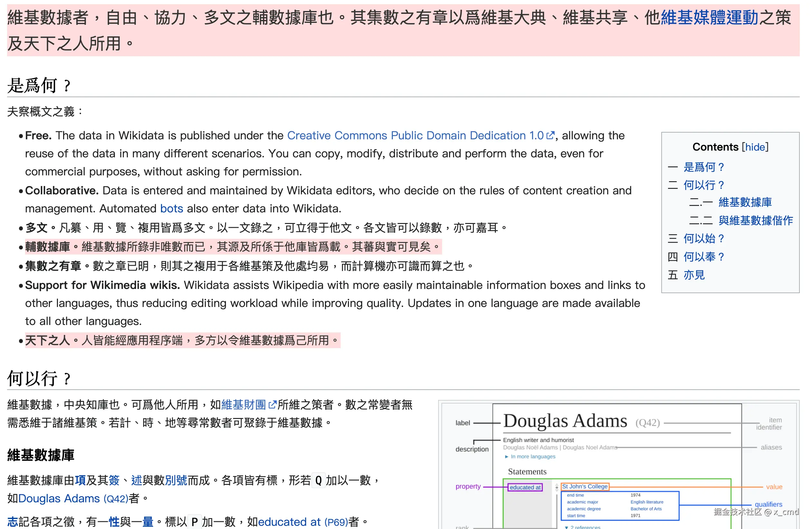Click the Q code snippet in the paragraph
This screenshot has height=529, width=812.
[x=318, y=480]
